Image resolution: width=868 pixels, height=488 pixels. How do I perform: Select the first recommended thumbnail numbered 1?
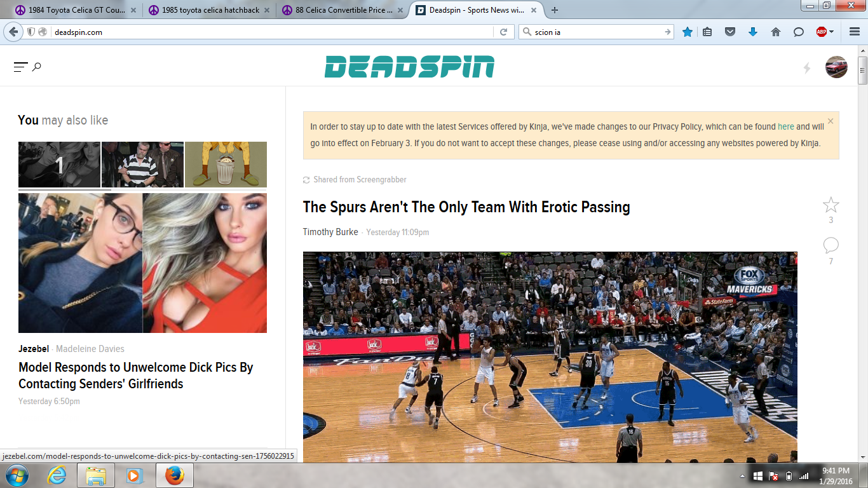[x=59, y=165]
